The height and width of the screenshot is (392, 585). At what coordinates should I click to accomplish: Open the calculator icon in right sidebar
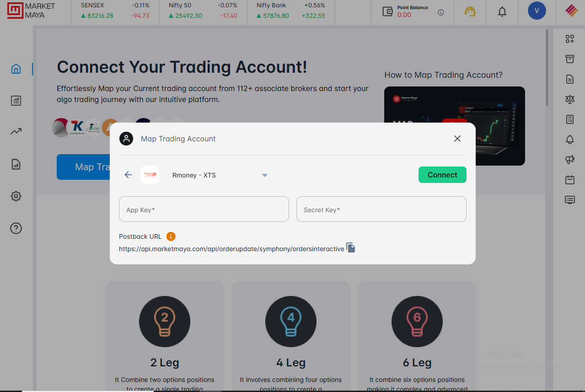[569, 119]
